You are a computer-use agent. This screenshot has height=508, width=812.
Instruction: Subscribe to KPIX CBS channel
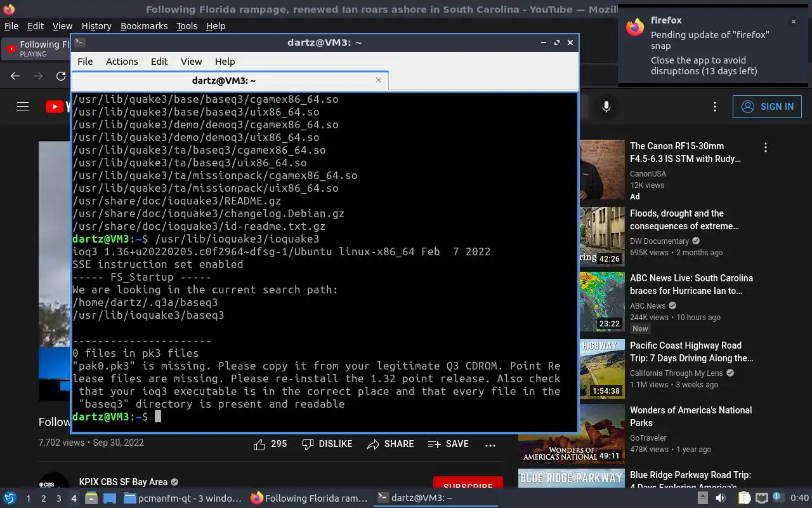click(x=468, y=483)
